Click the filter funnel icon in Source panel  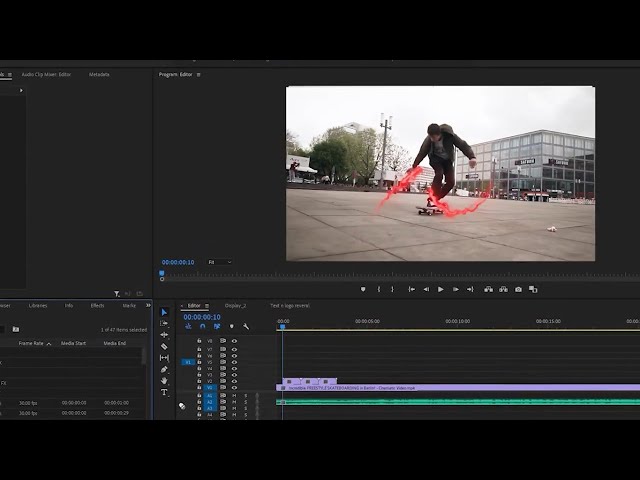click(x=117, y=293)
